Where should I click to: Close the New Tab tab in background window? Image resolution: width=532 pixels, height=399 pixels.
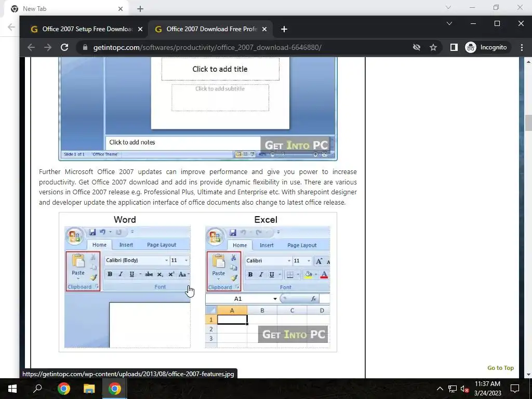pos(121,9)
